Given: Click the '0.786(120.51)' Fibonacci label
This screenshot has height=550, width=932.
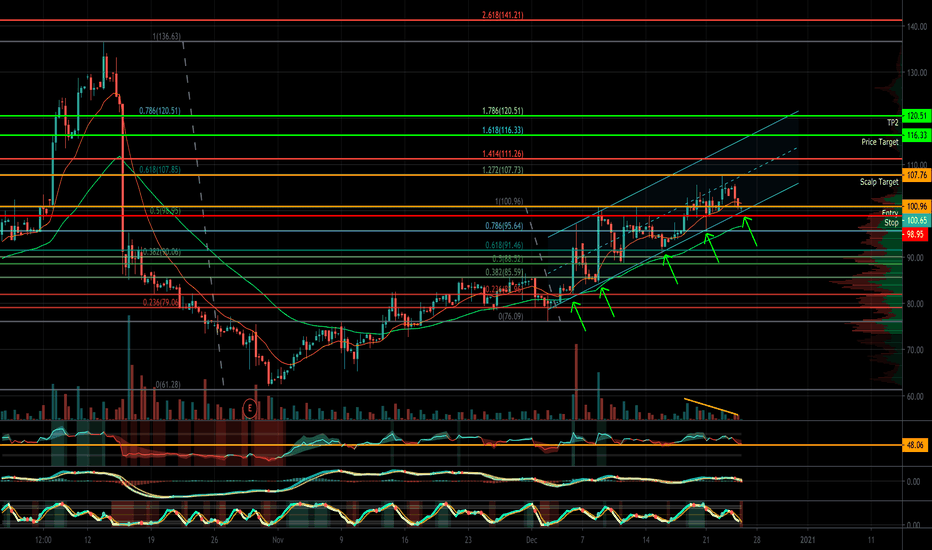Looking at the screenshot, I should pos(159,111).
